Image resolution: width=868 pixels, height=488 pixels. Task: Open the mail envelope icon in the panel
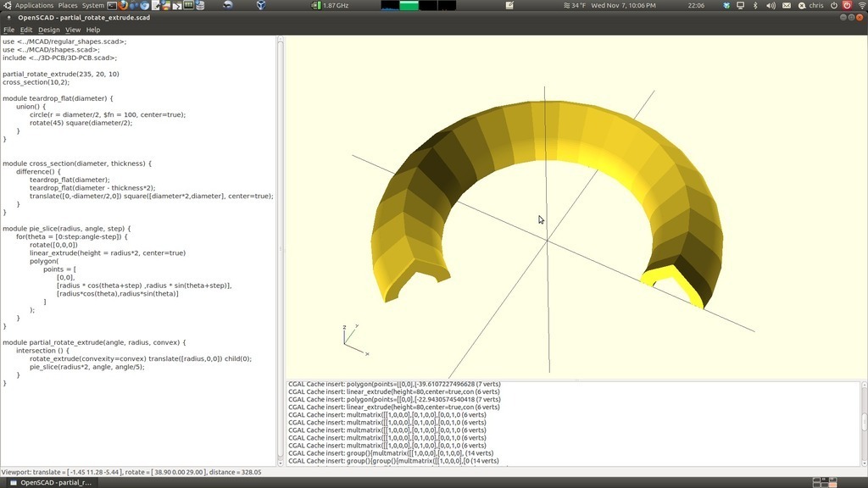click(787, 6)
